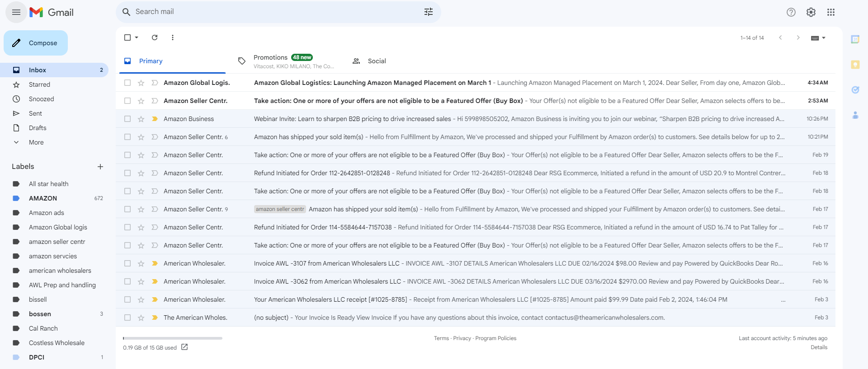Star the Amazon Global Logistics email
Viewport: 868px width, 369px height.
tap(141, 83)
